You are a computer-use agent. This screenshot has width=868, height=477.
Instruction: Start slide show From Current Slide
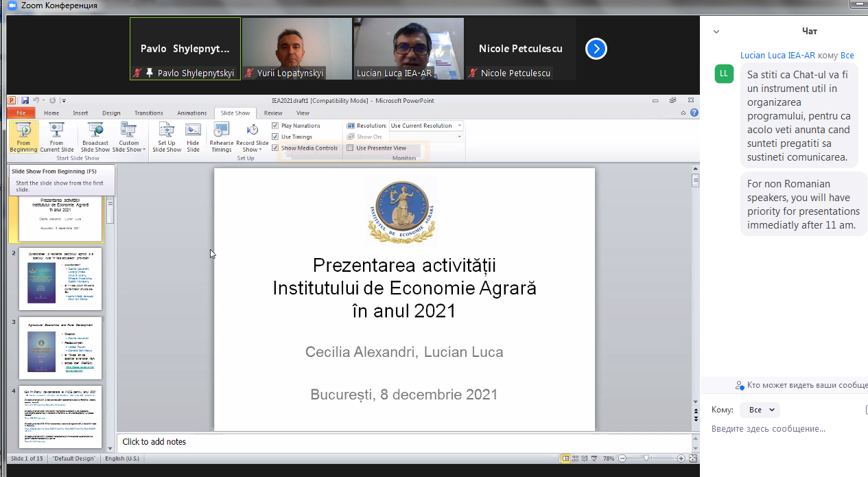(x=57, y=137)
